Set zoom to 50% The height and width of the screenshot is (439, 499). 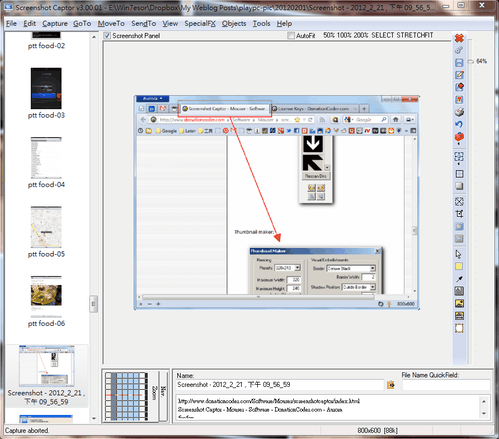tap(329, 35)
